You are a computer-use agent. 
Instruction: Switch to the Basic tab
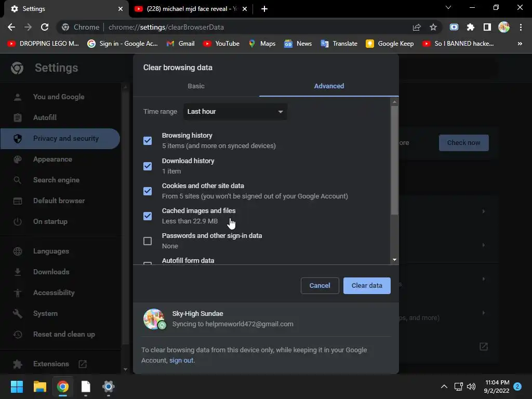point(196,86)
